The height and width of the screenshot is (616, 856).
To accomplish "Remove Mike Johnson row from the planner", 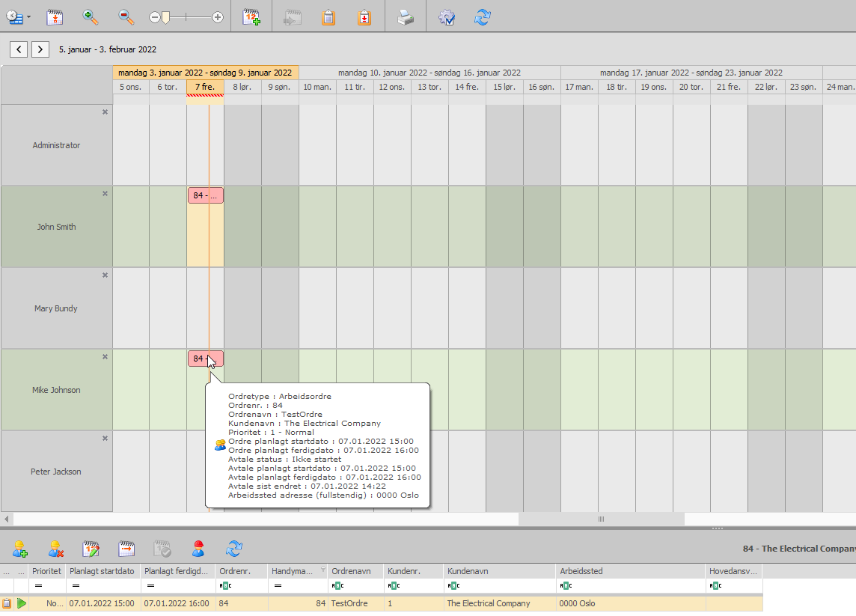I will tap(105, 356).
